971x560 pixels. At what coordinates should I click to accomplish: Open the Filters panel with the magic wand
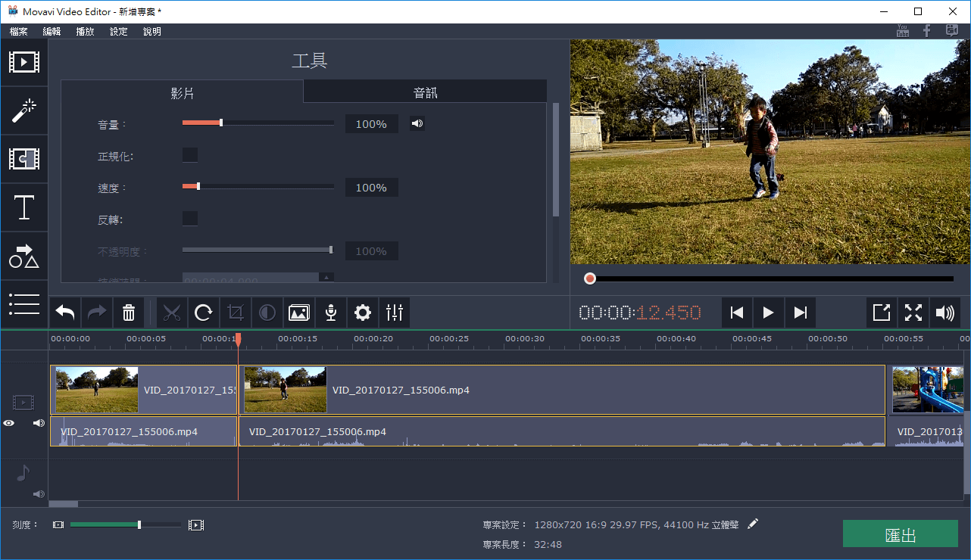click(23, 110)
